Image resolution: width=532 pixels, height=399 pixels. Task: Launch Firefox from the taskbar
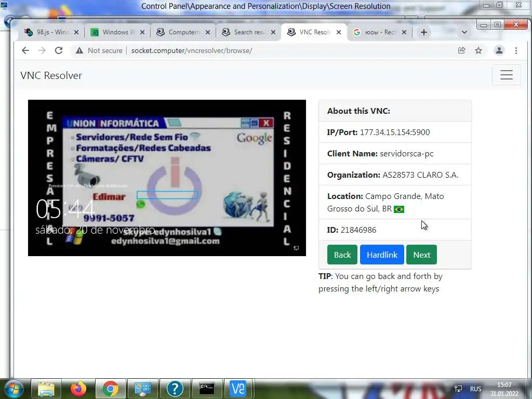click(78, 389)
